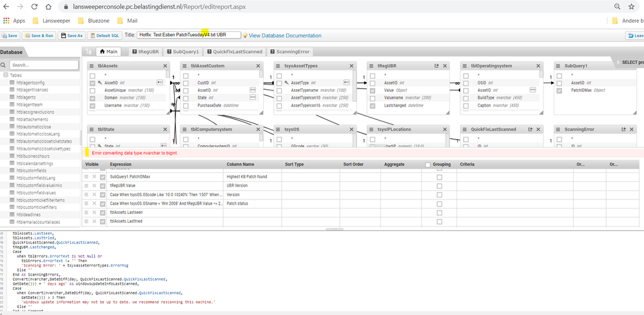This screenshot has width=644, height=315.
Task: Open tRegUBR subquery with its pop-out icon
Action: (x=436, y=66)
